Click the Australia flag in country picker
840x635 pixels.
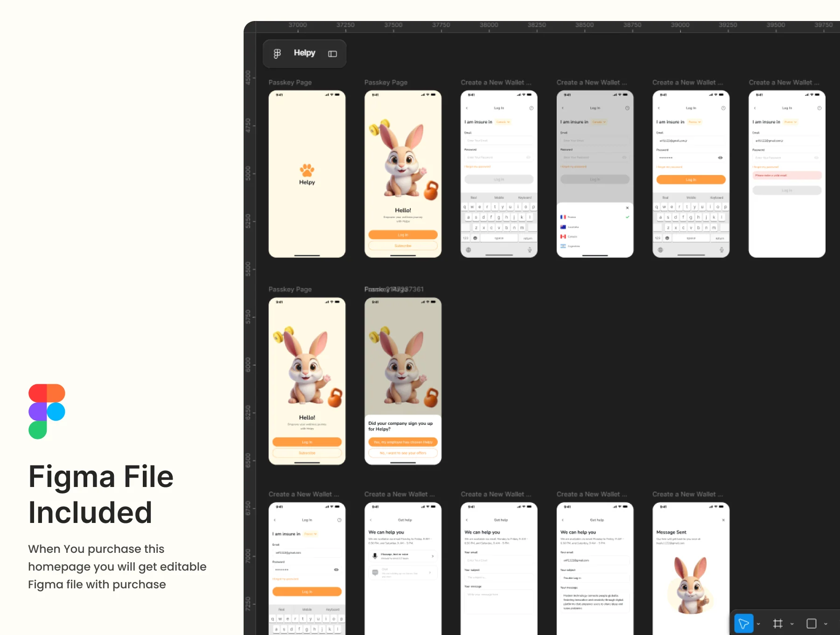tap(563, 227)
